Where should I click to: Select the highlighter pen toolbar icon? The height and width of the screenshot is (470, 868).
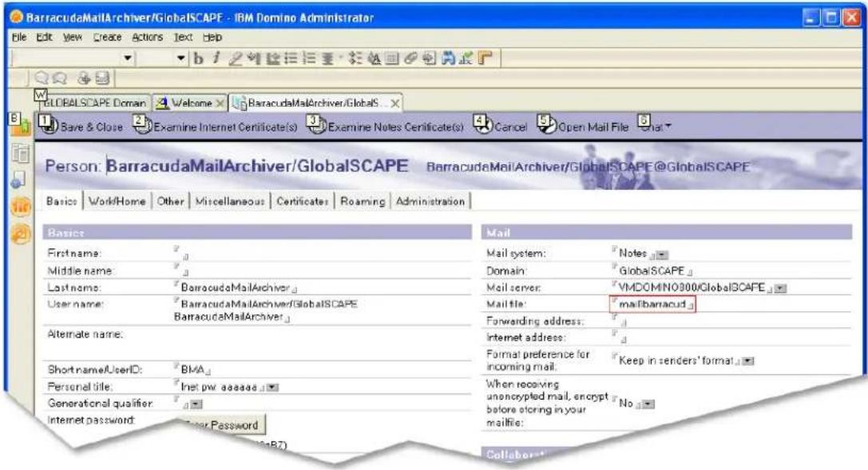tap(236, 58)
